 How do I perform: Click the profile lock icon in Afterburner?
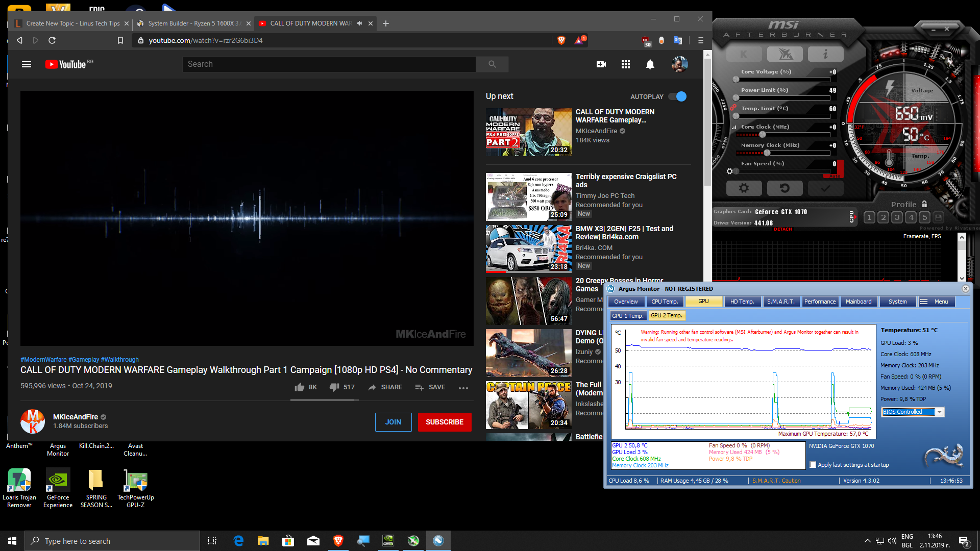pyautogui.click(x=924, y=204)
